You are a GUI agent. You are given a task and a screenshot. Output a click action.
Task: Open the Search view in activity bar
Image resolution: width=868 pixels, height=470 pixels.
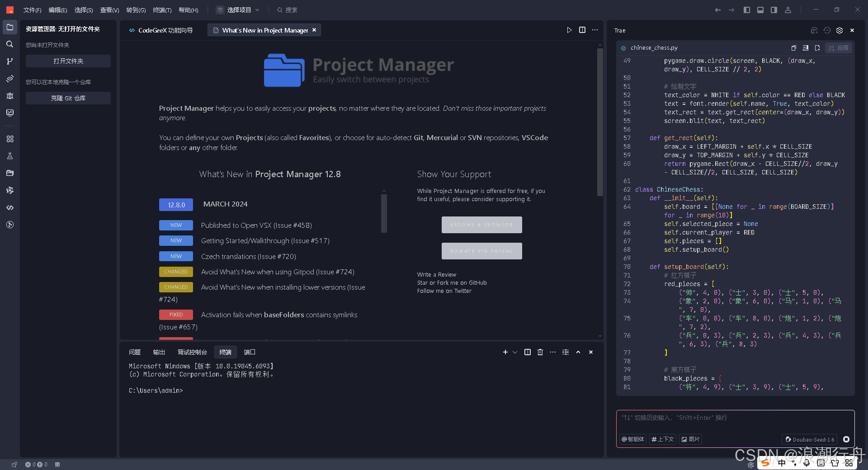[10, 44]
